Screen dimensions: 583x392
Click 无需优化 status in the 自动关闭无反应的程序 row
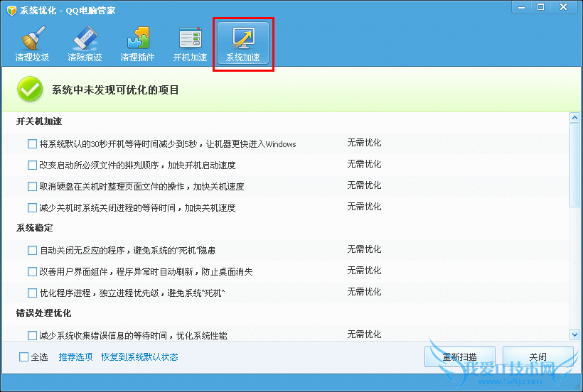coord(364,249)
